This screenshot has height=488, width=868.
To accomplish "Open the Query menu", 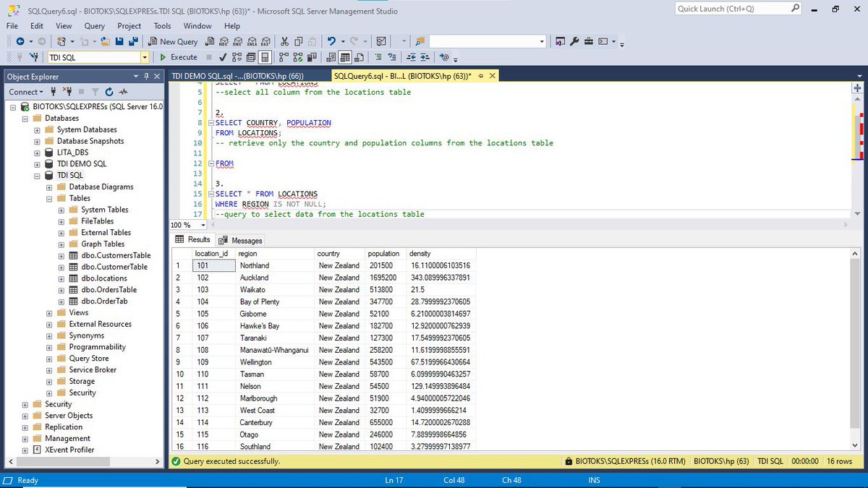I will pyautogui.click(x=94, y=25).
